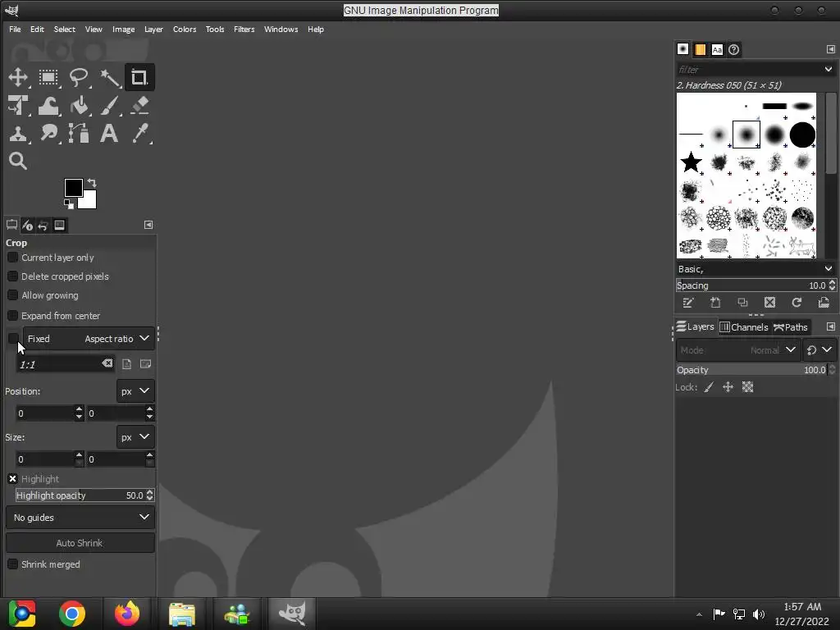The width and height of the screenshot is (840, 630).
Task: Open brush as image
Action: click(824, 303)
